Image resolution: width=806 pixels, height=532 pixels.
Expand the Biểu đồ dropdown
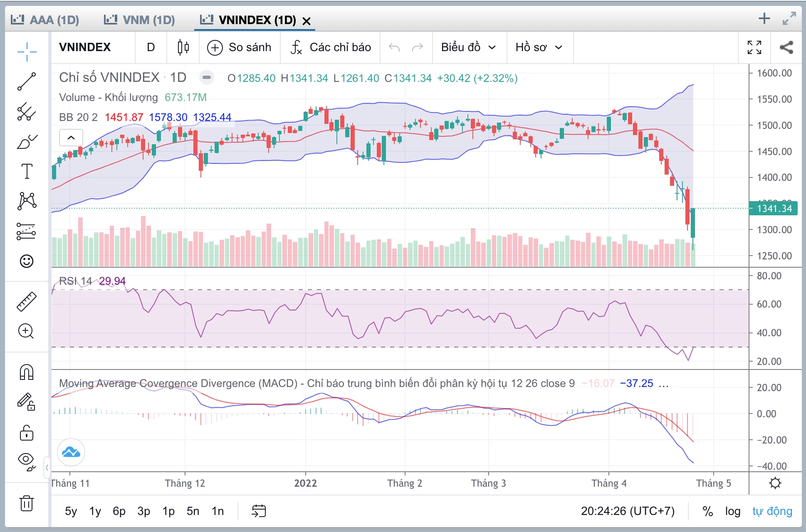click(x=469, y=47)
